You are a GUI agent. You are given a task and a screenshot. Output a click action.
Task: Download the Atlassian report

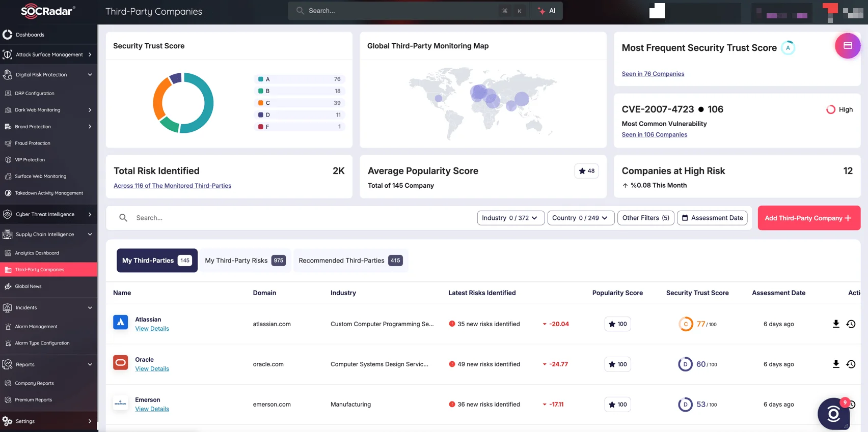coord(836,324)
